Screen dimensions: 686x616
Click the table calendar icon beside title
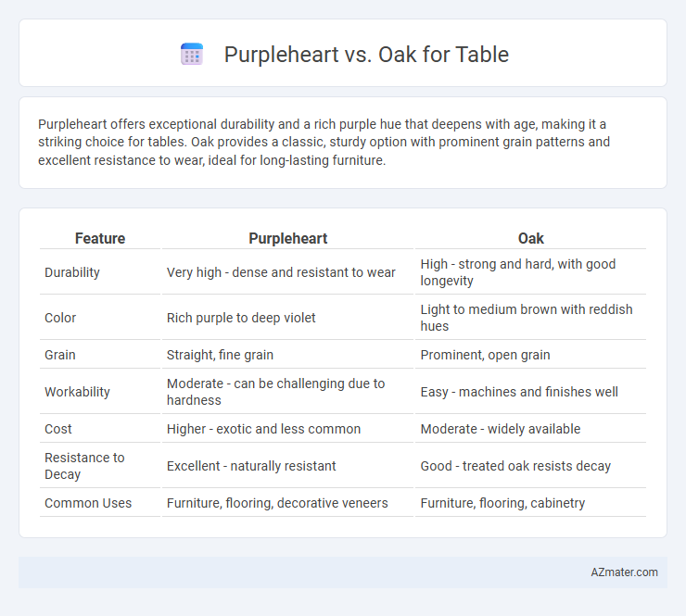point(192,55)
